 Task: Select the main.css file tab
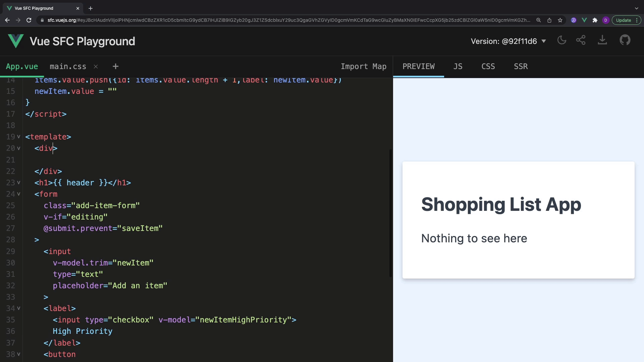[x=68, y=66]
